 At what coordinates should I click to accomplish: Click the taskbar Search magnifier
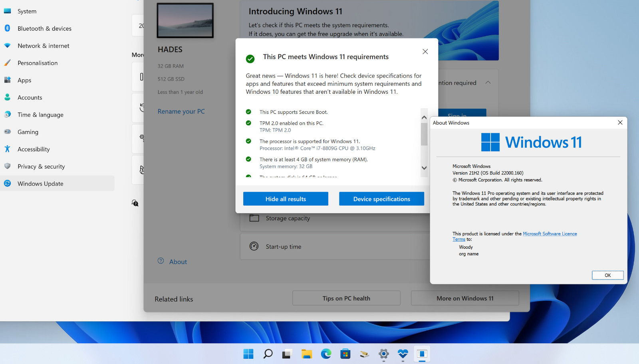coord(268,354)
